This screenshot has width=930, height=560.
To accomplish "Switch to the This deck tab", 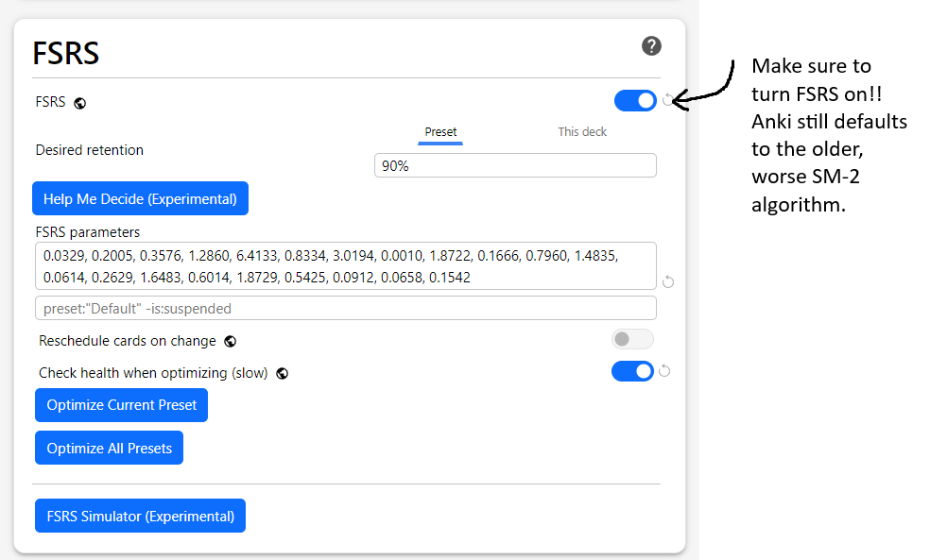I will pos(582,132).
